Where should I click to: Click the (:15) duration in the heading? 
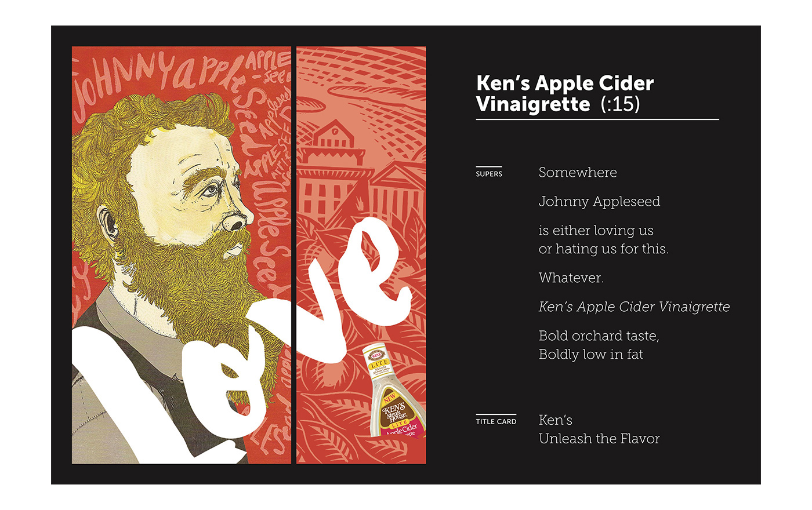pos(620,104)
